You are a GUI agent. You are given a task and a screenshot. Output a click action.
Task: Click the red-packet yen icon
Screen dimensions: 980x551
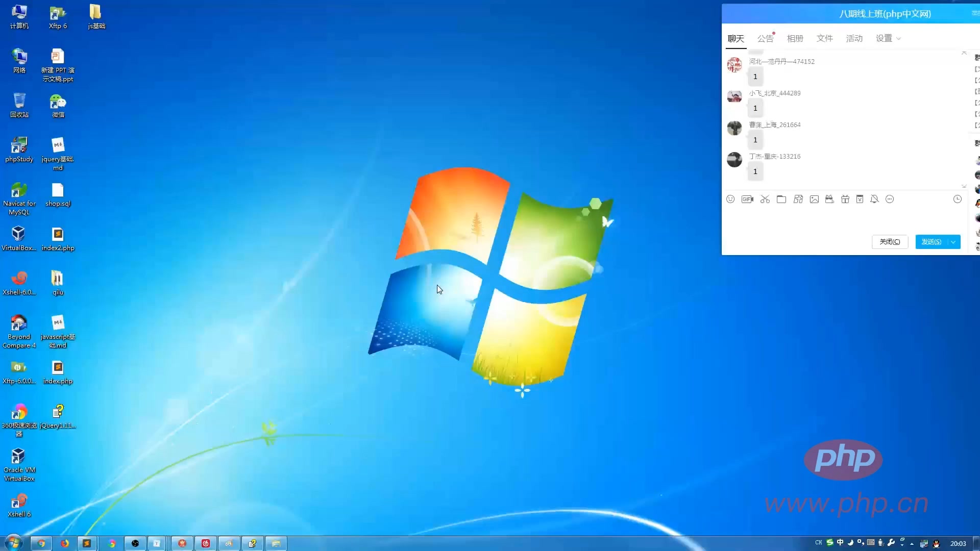click(860, 199)
